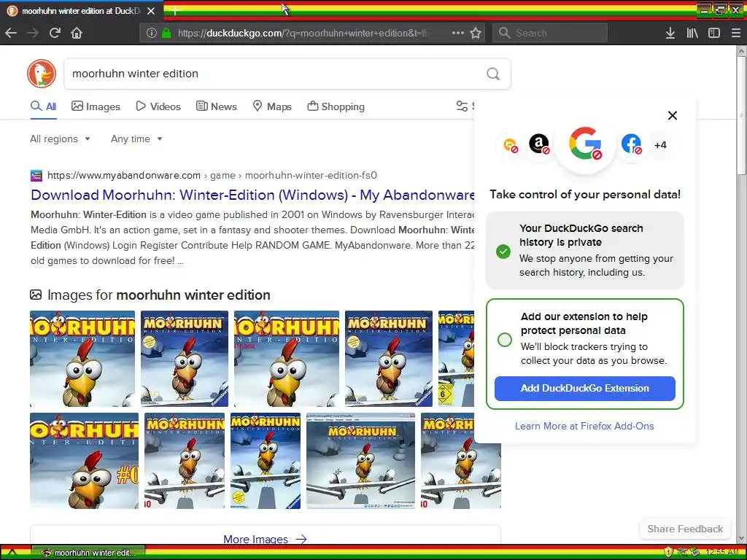Click the Images for moorhuhn winter edition heading
This screenshot has height=560, width=747.
point(158,295)
